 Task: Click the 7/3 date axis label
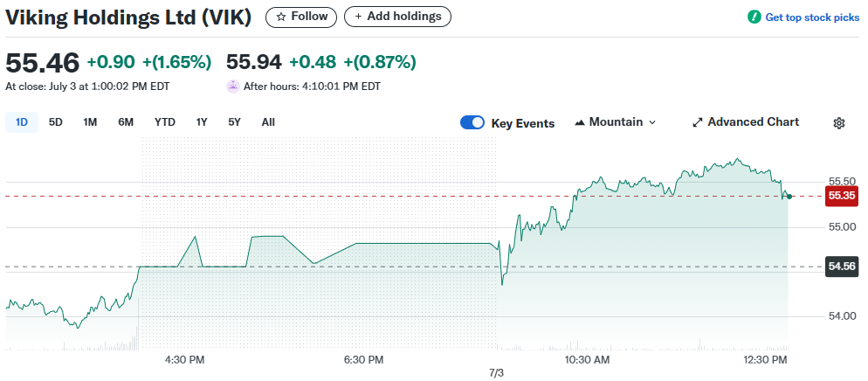pos(497,372)
